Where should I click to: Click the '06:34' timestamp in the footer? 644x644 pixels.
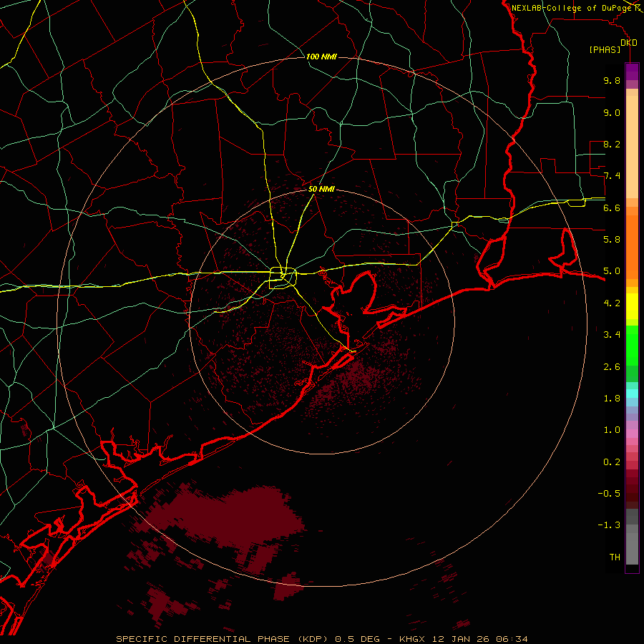click(512, 639)
